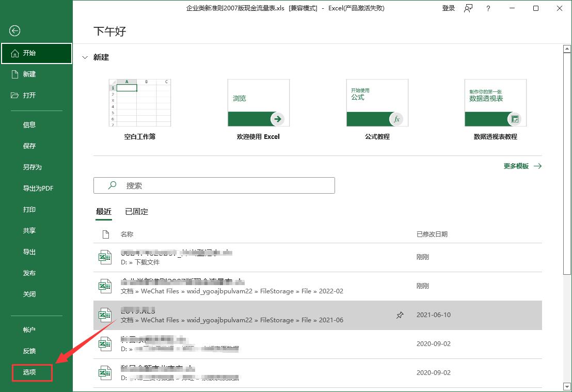The width and height of the screenshot is (572, 392).
Task: Open 更多模板 for more templates
Action: 516,166
